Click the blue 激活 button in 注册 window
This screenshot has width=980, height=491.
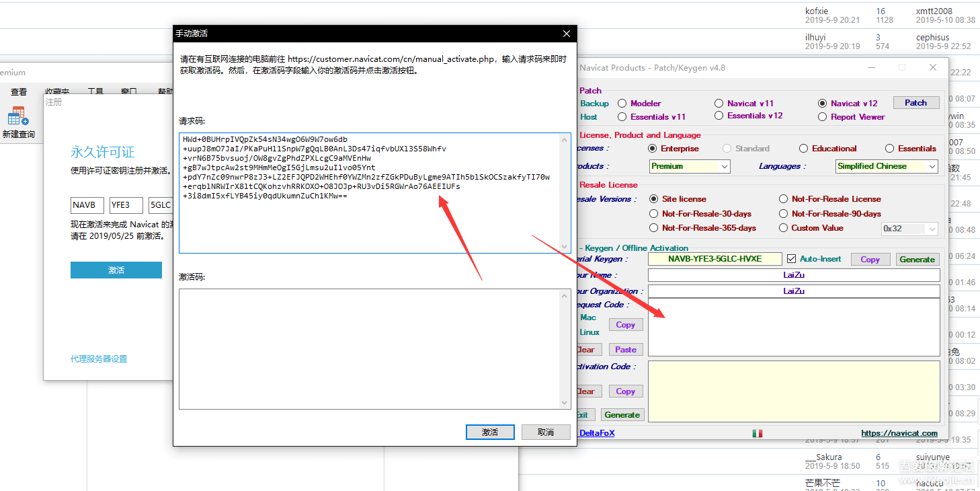click(x=116, y=270)
